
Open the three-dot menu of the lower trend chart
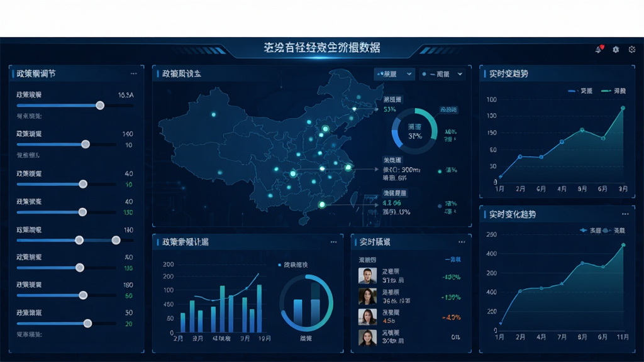pyautogui.click(x=625, y=214)
